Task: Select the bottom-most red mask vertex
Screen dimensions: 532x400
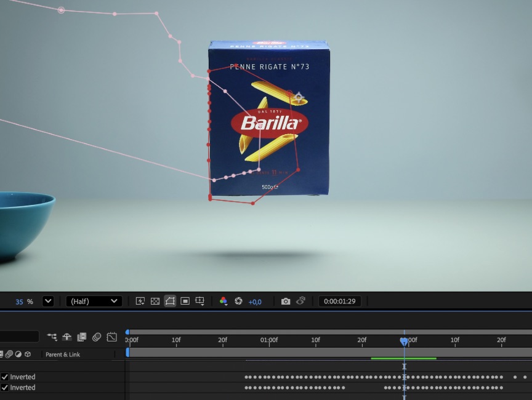Action: tap(253, 204)
